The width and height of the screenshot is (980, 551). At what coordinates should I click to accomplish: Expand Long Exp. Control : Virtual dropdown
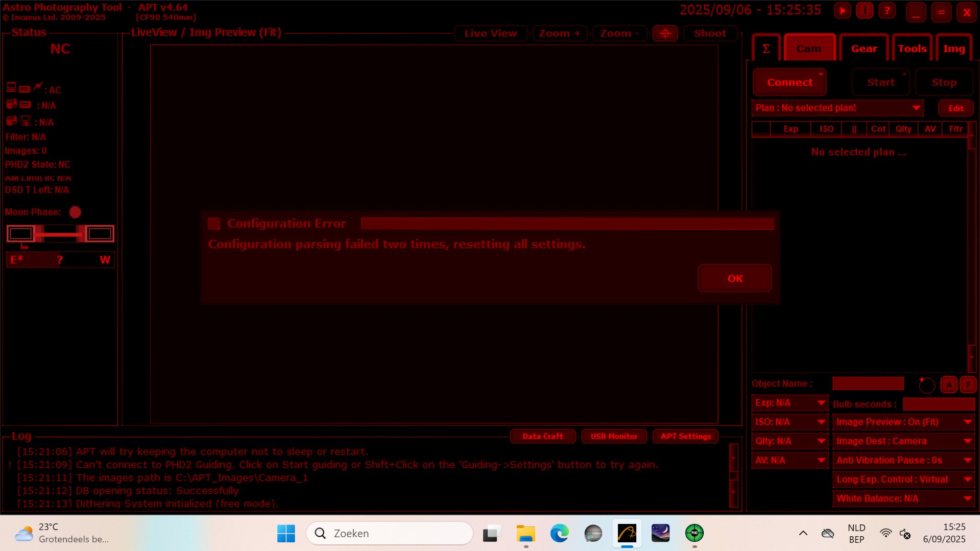point(903,480)
